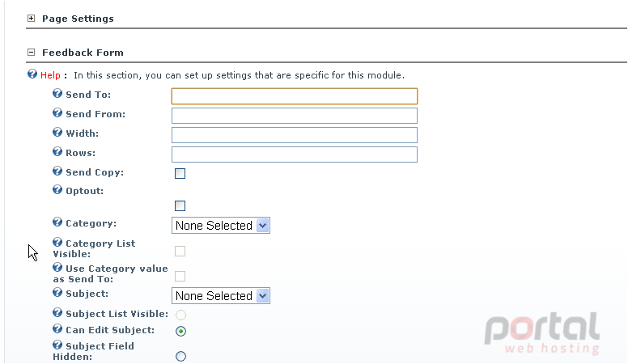Expand the Page Settings section
The width and height of the screenshot is (628, 364).
tap(32, 19)
